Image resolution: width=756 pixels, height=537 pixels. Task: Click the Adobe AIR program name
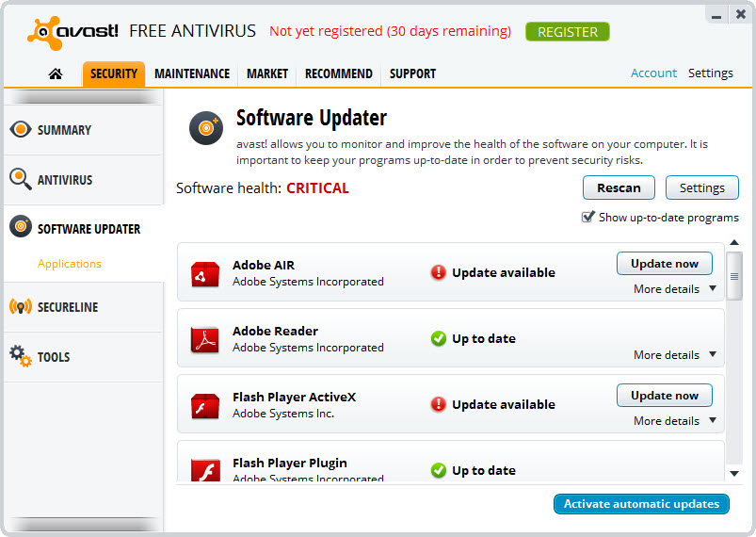coord(264,266)
